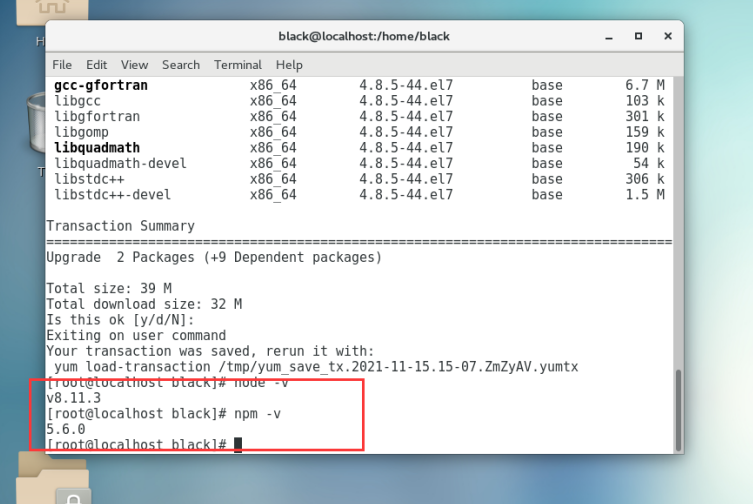Screen dimensions: 753x504
Task: Select the Trash desktop icon
Action: pyautogui.click(x=36, y=123)
